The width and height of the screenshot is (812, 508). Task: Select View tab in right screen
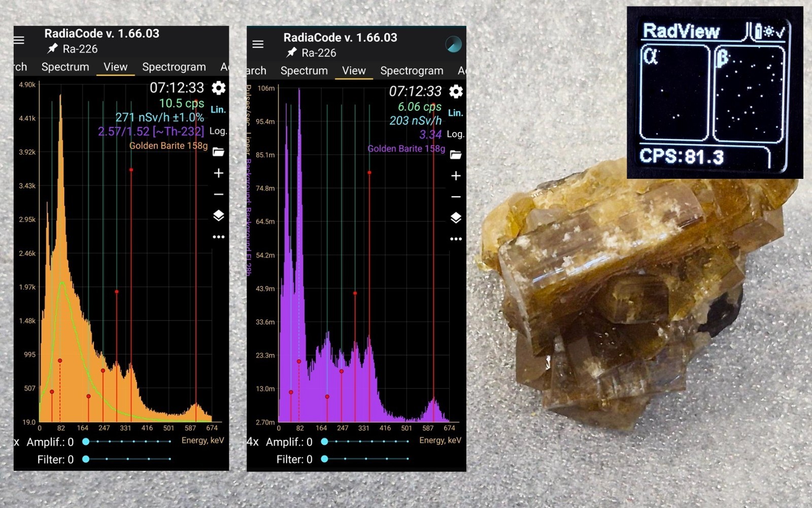[354, 71]
